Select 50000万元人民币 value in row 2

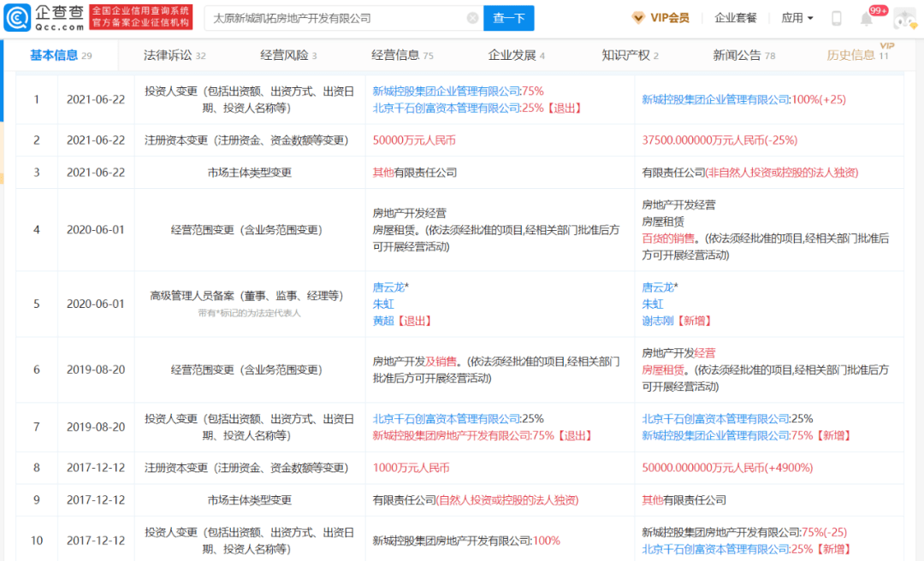[x=414, y=140]
